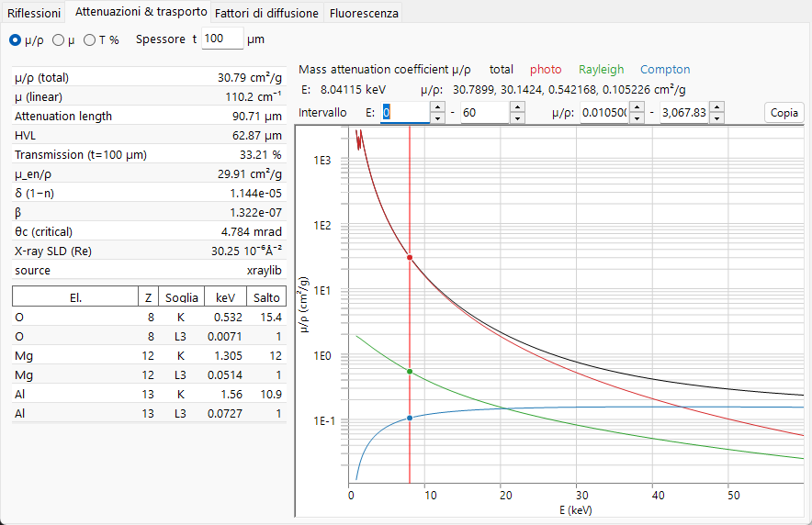Click the 'total' legend label
The height and width of the screenshot is (525, 812).
(x=502, y=70)
